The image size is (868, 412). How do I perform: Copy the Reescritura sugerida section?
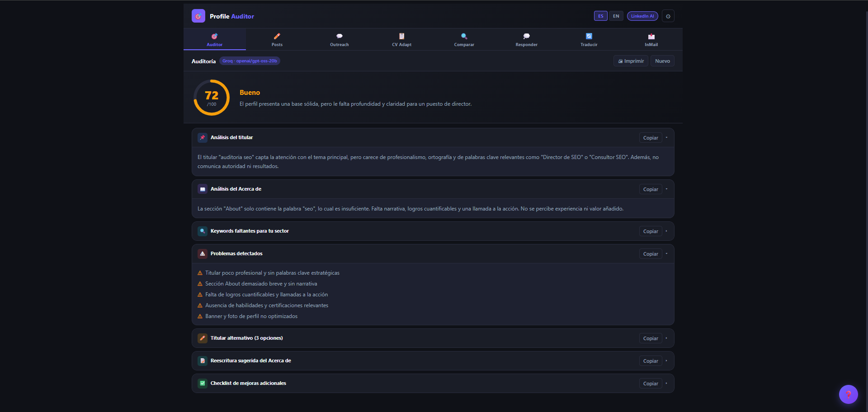pyautogui.click(x=651, y=361)
